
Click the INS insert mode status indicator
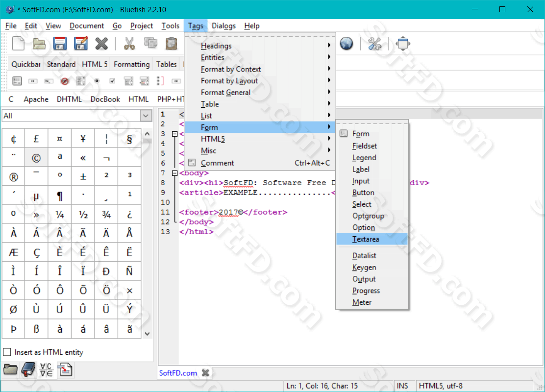coord(402,386)
